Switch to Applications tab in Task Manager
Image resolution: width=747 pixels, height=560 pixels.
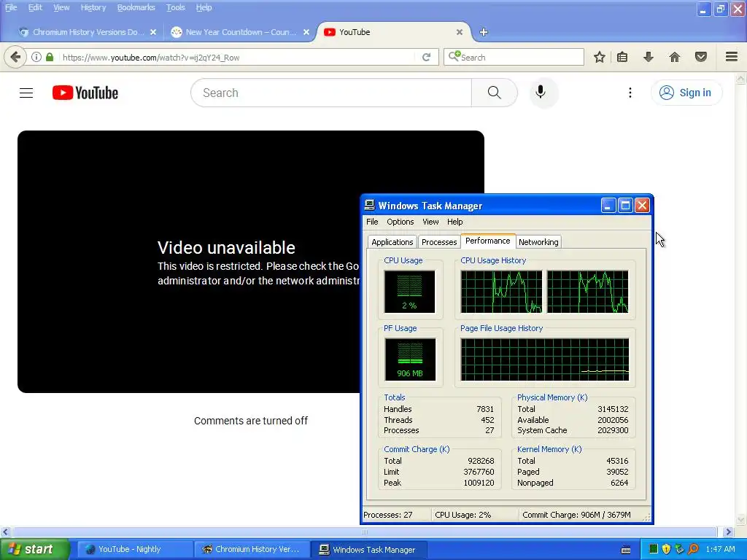[392, 242]
